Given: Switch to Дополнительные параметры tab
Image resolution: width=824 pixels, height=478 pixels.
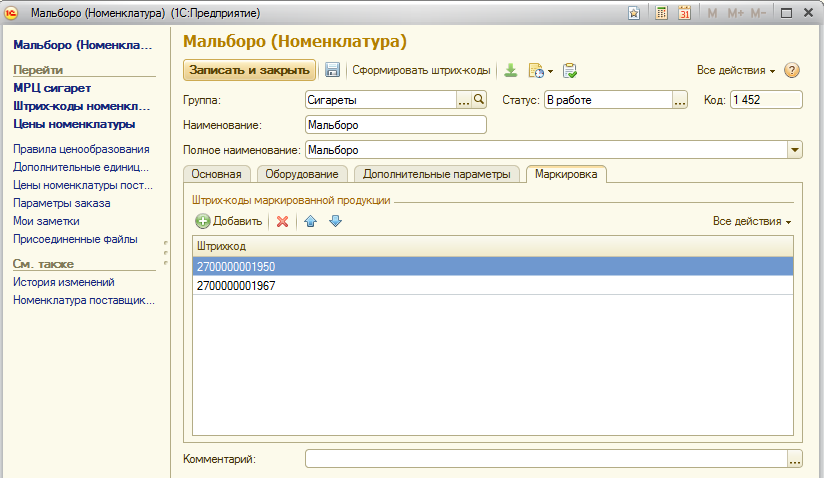Looking at the screenshot, I should tap(437, 174).
